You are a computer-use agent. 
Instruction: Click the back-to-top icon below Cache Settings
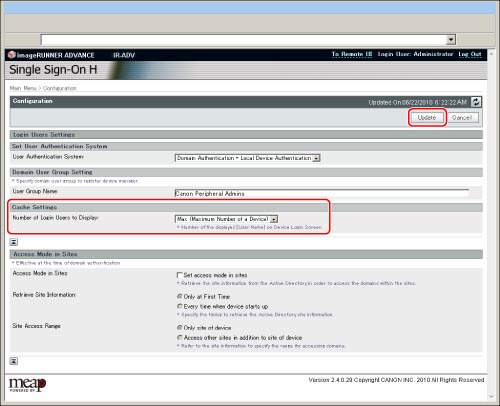pos(14,242)
